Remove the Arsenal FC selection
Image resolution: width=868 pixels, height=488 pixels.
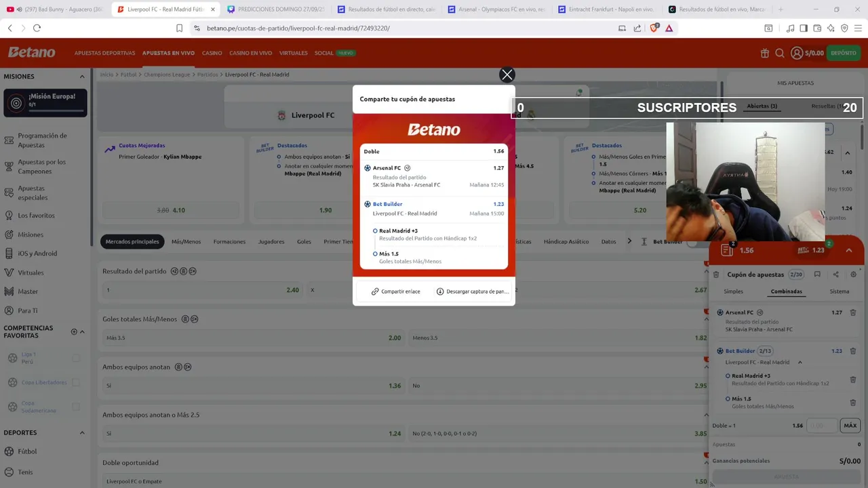(853, 312)
